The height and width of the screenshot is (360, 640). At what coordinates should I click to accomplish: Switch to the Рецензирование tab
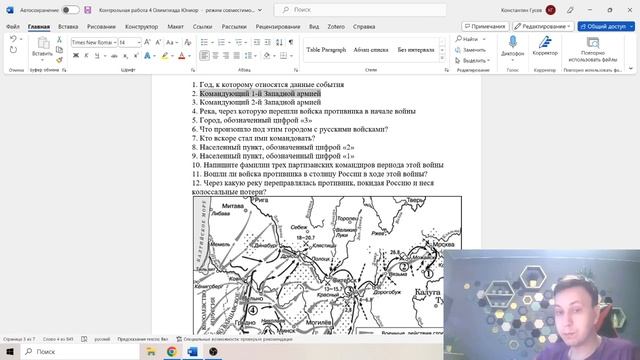point(278,27)
